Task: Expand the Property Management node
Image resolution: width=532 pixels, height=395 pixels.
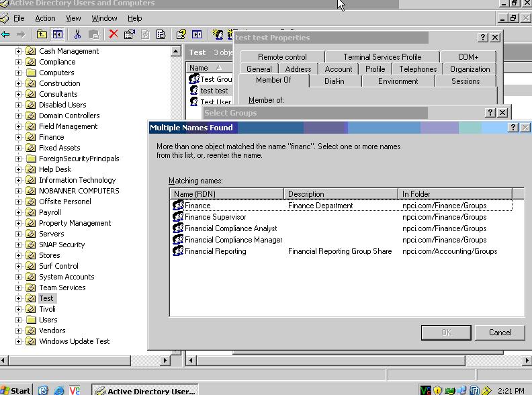Action: [18, 223]
